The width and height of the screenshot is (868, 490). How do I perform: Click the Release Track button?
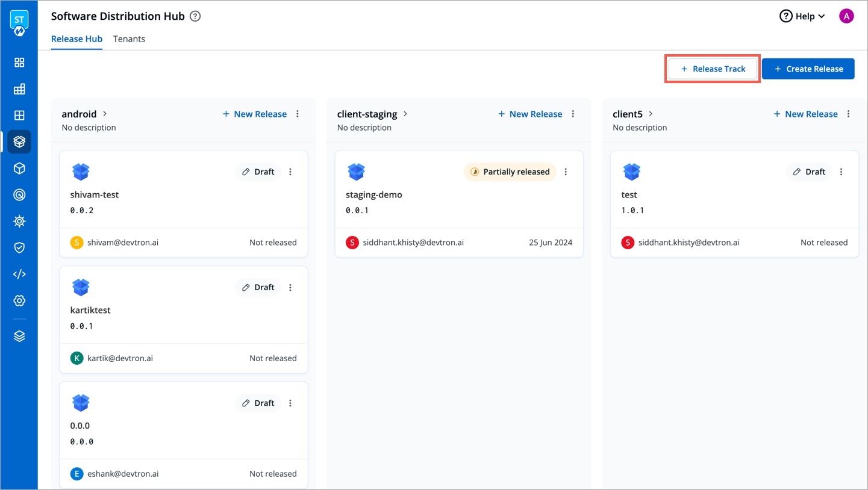click(713, 69)
